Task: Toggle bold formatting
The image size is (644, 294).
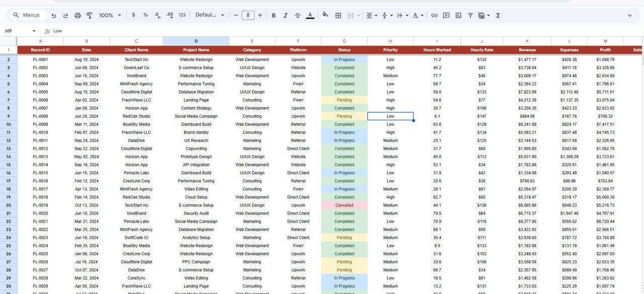Action: tap(273, 15)
